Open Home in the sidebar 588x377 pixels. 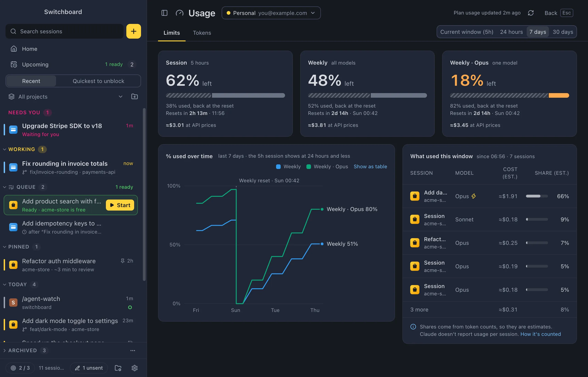tap(73, 49)
